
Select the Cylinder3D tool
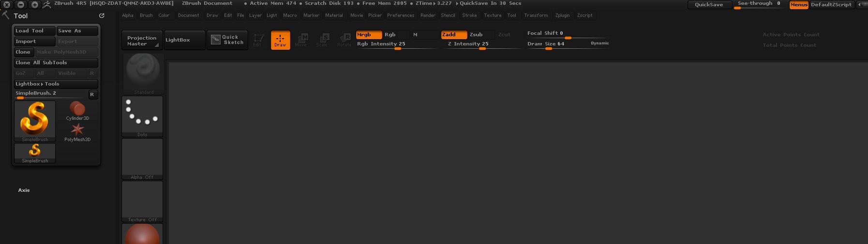click(77, 111)
